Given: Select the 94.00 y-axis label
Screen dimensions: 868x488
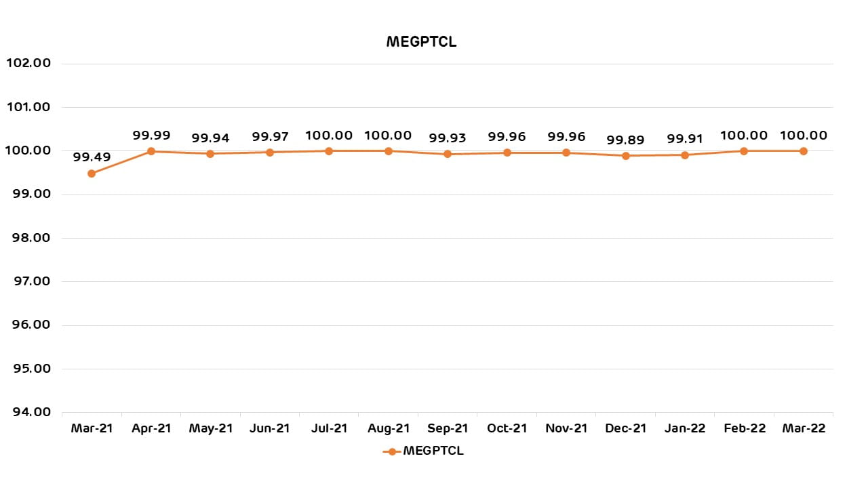Looking at the screenshot, I should coord(28,412).
